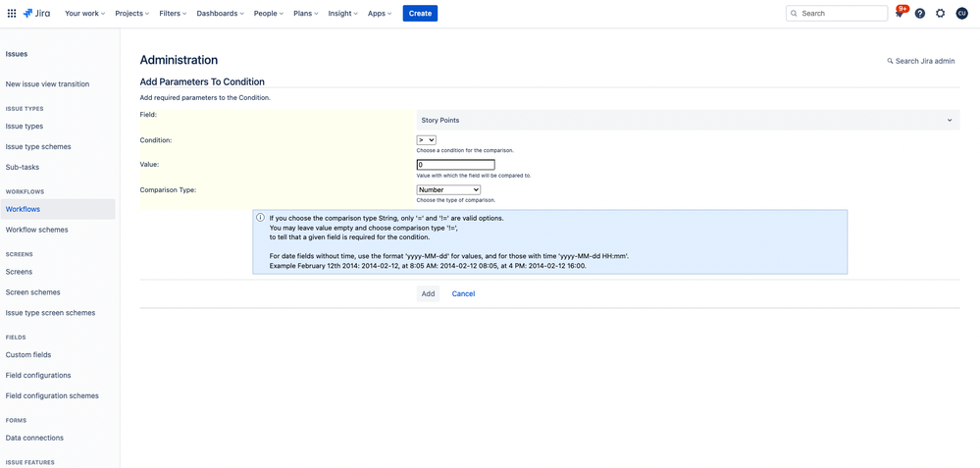Open Issue type screen schemes

coord(51,313)
